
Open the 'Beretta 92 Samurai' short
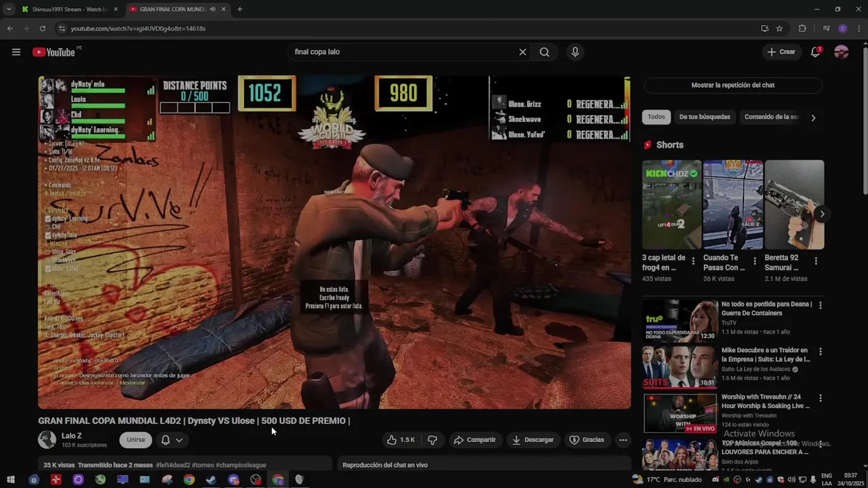[x=794, y=205]
